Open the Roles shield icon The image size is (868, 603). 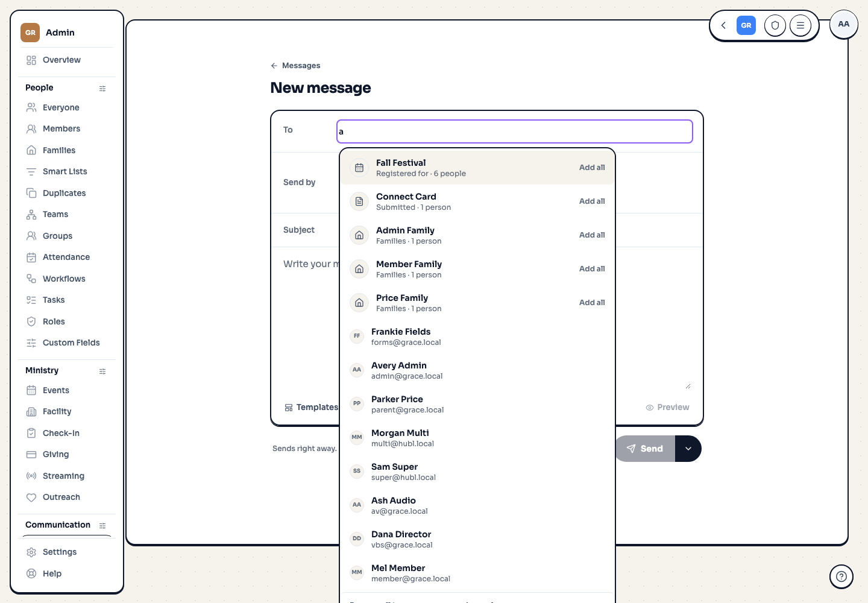pyautogui.click(x=31, y=322)
